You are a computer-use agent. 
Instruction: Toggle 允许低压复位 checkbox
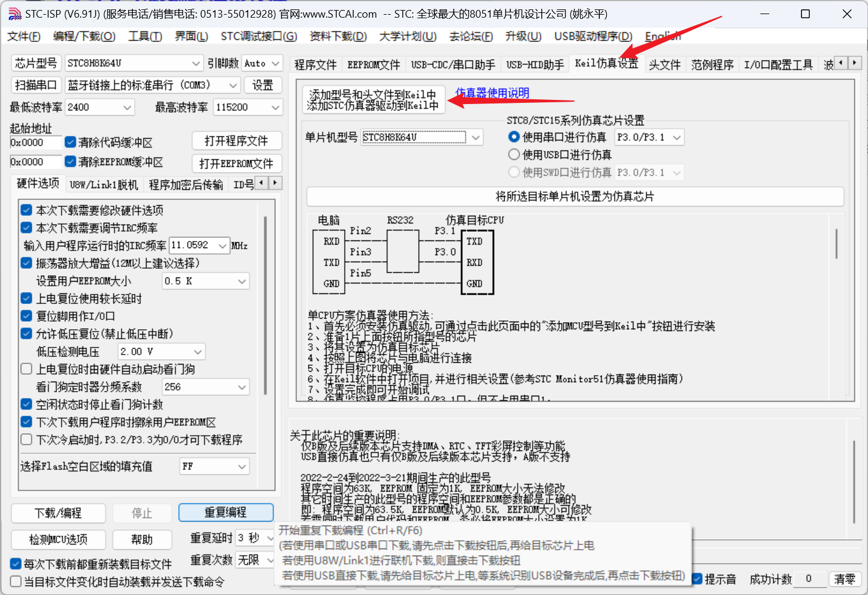26,333
